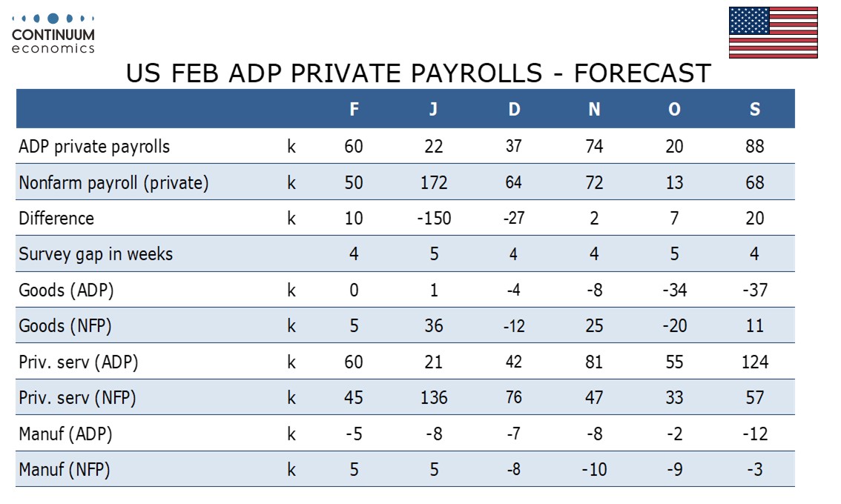The height and width of the screenshot is (504, 841).
Task: Select the Difference row label
Action: pyautogui.click(x=56, y=219)
